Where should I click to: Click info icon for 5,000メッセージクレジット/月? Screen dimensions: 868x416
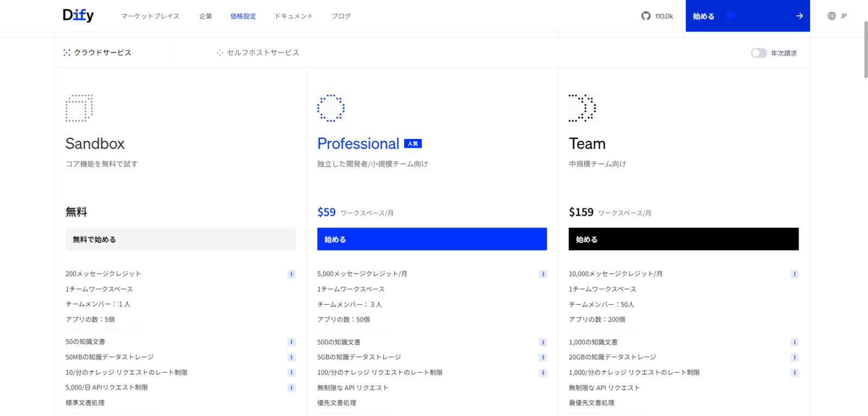pyautogui.click(x=542, y=274)
